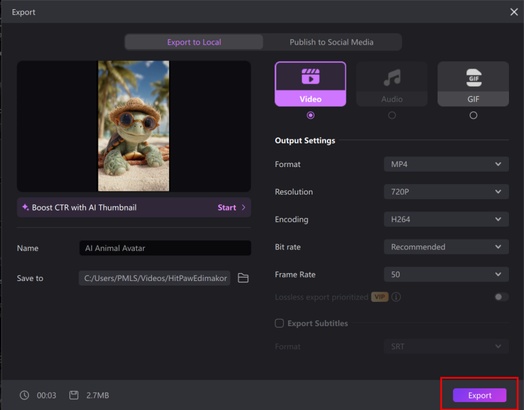Click the info icon beside Lossless export prioritized
Viewport: 524px width, 410px height.
click(396, 297)
